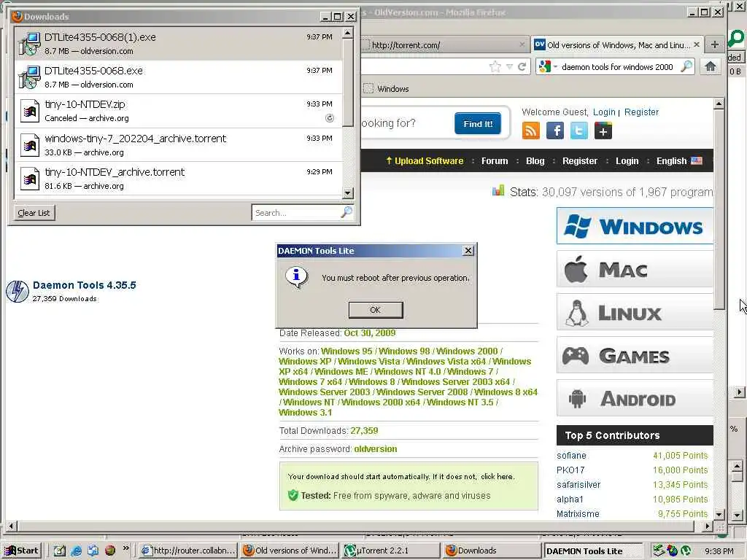Click the Firefox search box
This screenshot has width=747, height=560.
tap(618, 67)
